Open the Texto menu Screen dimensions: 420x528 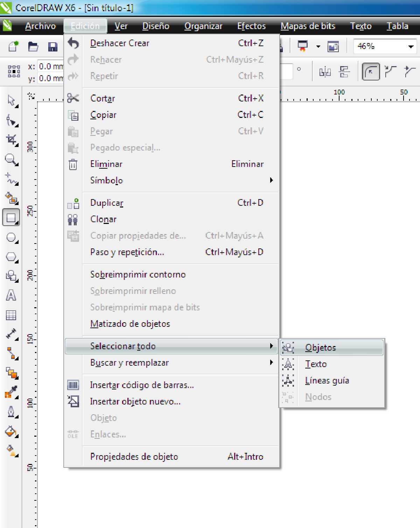click(x=361, y=26)
